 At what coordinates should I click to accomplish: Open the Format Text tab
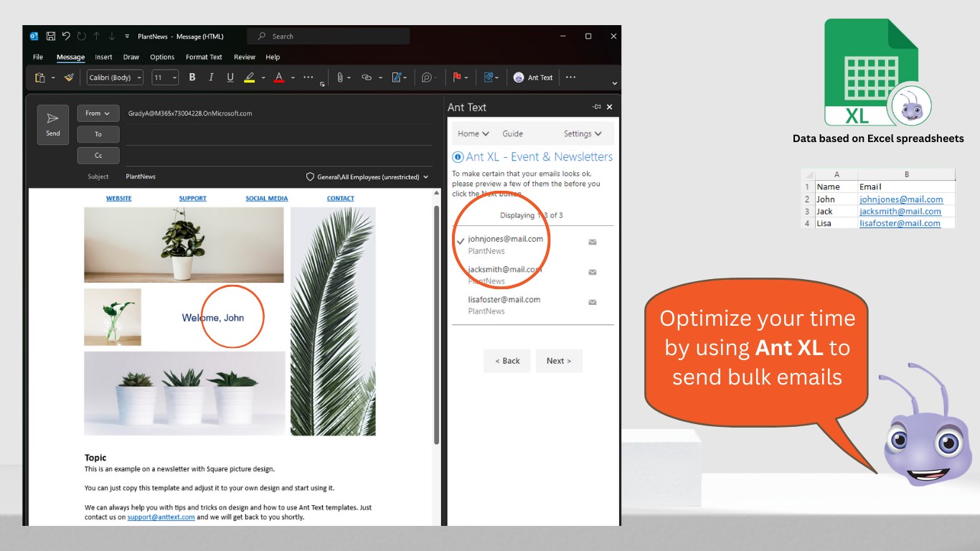204,57
